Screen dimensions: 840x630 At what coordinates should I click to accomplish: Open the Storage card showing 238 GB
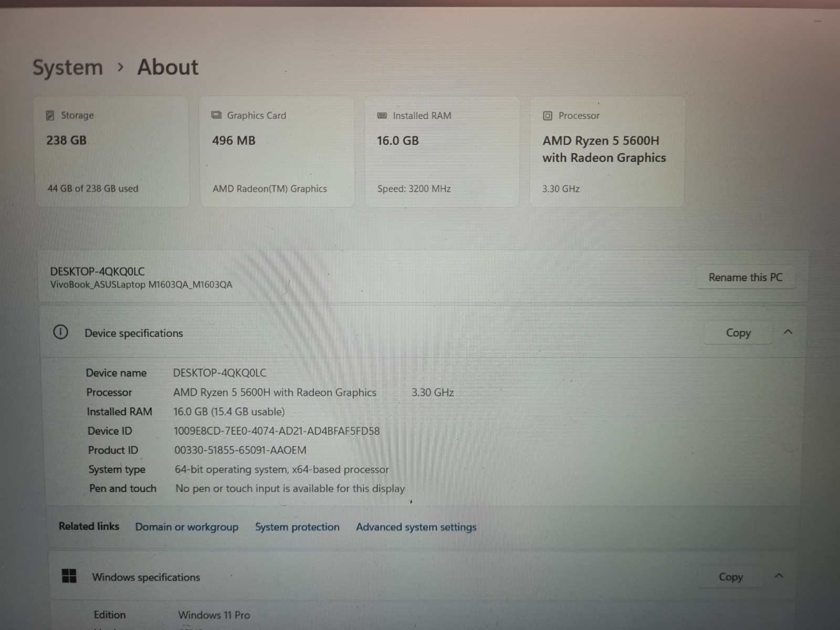[x=111, y=151]
